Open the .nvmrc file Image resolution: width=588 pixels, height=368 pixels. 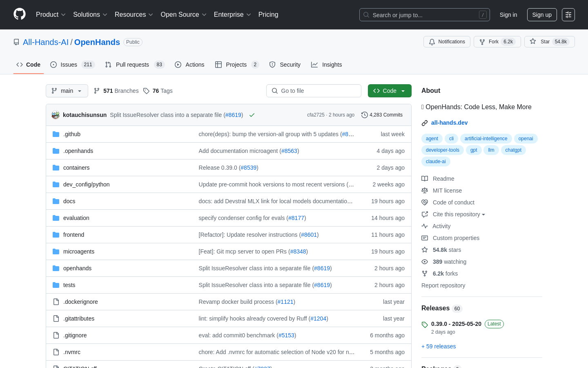(x=72, y=352)
